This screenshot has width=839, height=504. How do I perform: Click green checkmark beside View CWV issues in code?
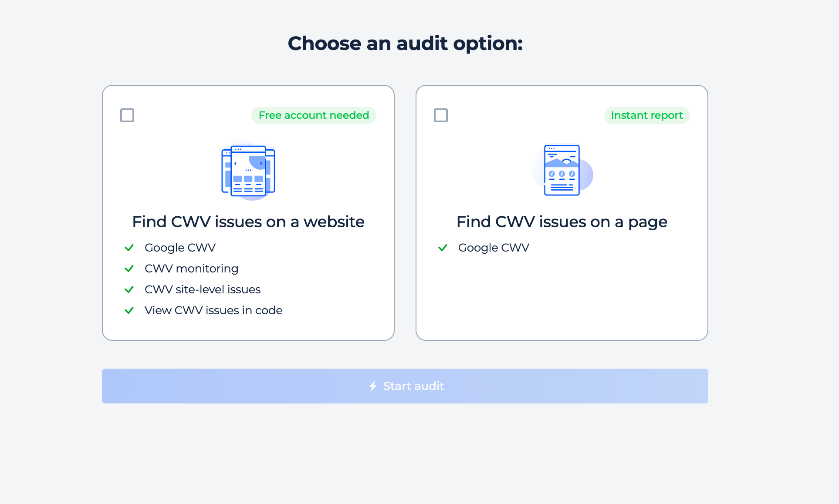(x=129, y=310)
